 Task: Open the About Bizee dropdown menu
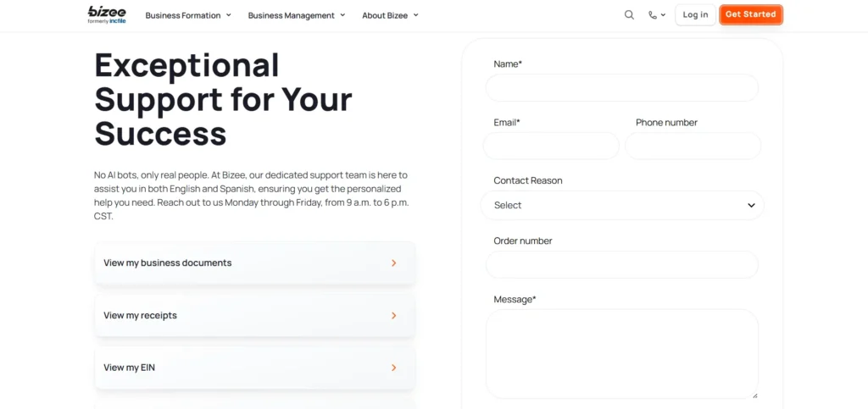coord(390,15)
